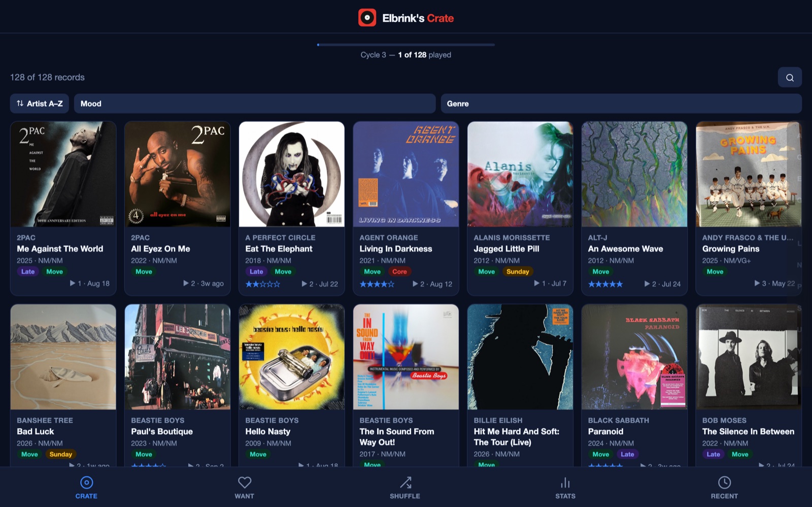
Task: Click play count icon on All Eyez On Me
Action: pyautogui.click(x=186, y=283)
